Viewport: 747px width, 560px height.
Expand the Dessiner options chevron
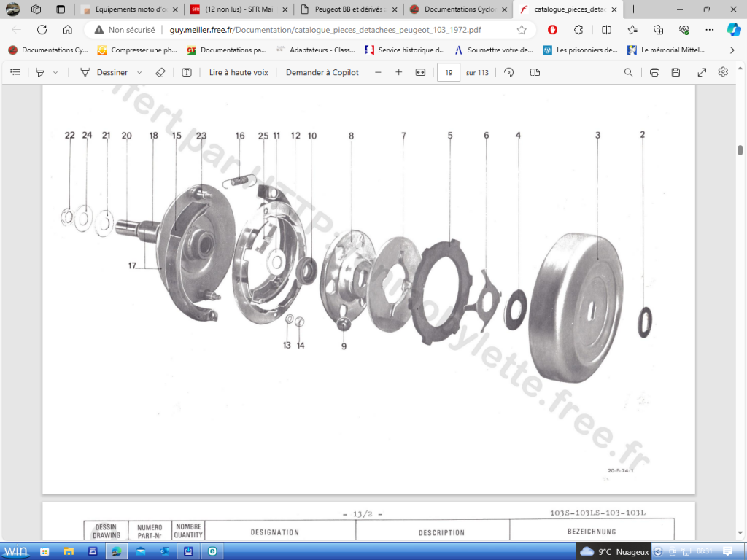139,72
